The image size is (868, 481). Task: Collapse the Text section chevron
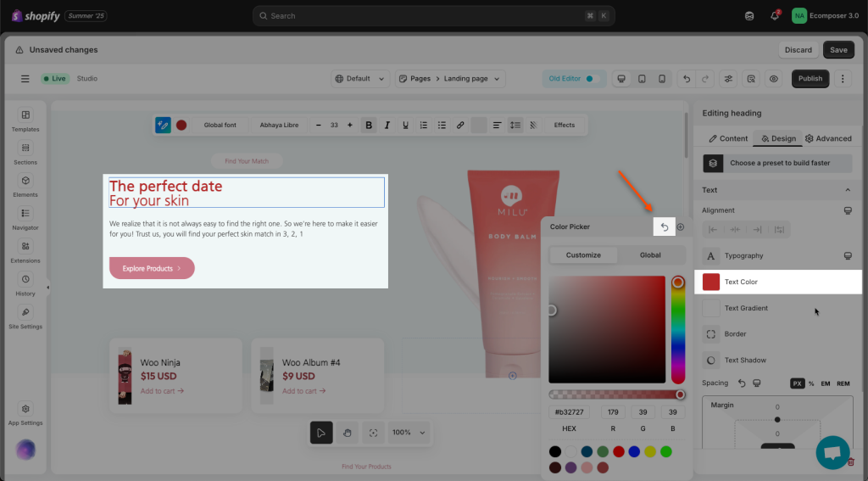pyautogui.click(x=848, y=190)
